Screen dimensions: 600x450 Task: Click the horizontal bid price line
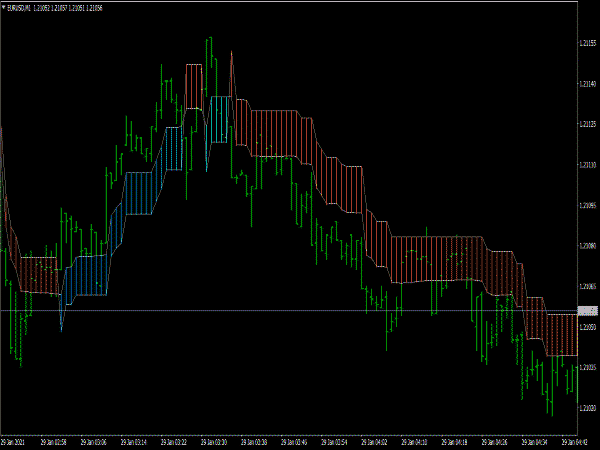point(289,310)
